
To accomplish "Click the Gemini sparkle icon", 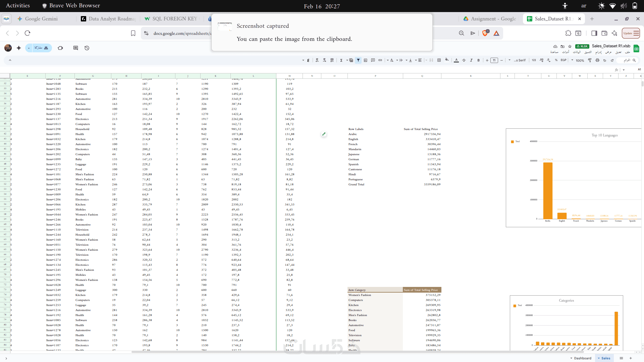I will tap(19, 48).
